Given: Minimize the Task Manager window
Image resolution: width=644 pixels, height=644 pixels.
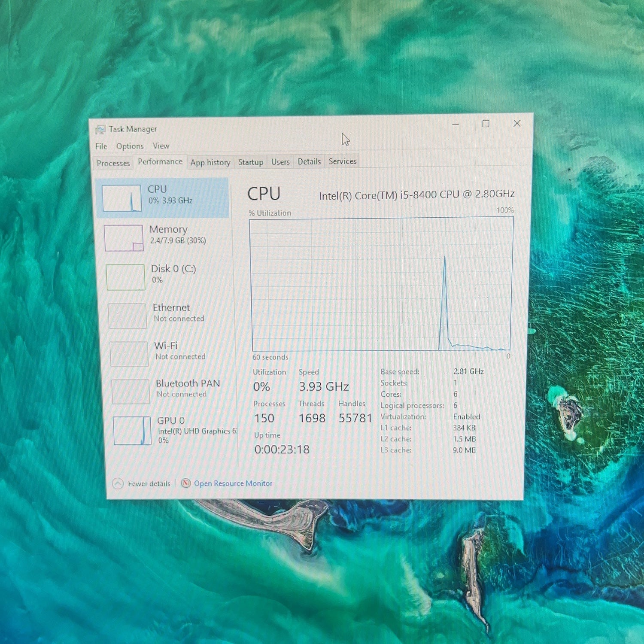Looking at the screenshot, I should coord(456,125).
